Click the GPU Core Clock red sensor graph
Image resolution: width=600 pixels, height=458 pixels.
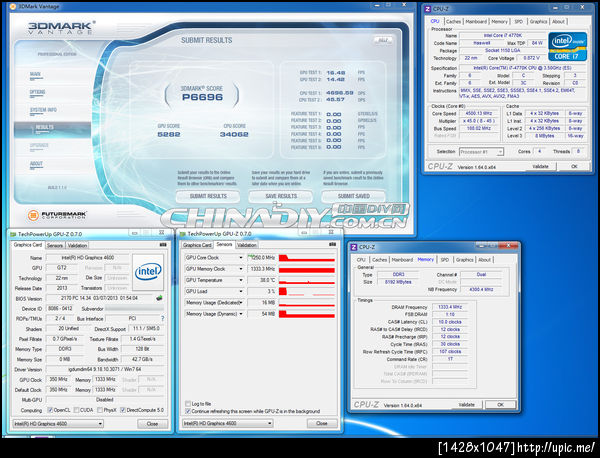(307, 258)
